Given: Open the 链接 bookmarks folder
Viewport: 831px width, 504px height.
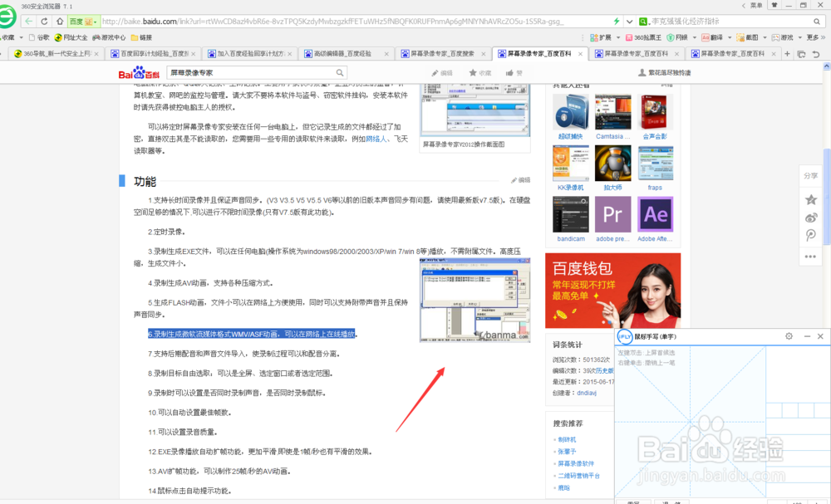Looking at the screenshot, I should point(141,37).
